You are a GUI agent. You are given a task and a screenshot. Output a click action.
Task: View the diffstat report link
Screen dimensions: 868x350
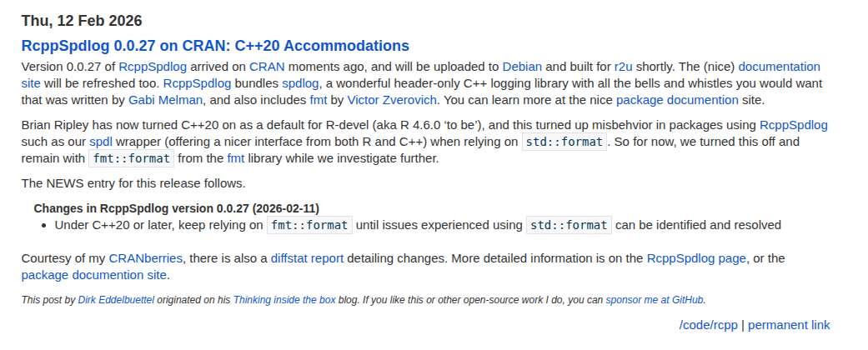pyautogui.click(x=307, y=258)
